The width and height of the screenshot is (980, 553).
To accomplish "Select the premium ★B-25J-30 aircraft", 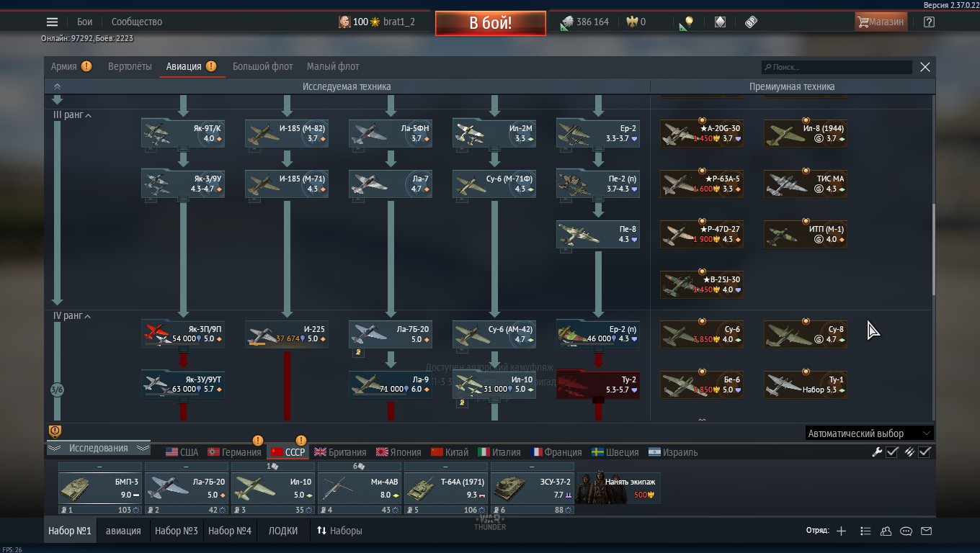I will (x=702, y=284).
